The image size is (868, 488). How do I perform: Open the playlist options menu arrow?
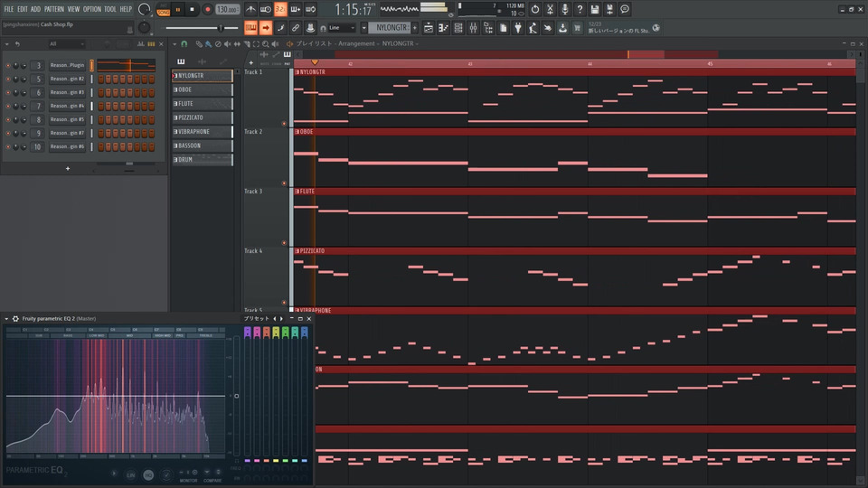(175, 43)
